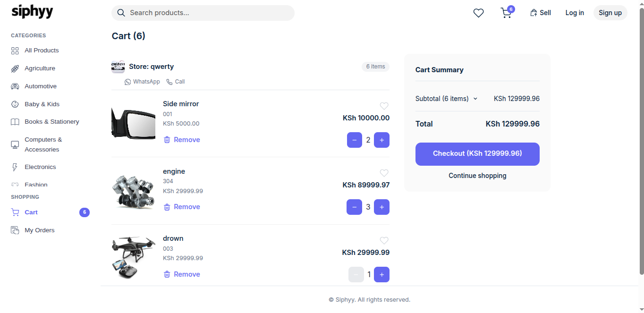Focus the Search products field
Image resolution: width=644 pixels, height=313 pixels.
click(x=203, y=13)
